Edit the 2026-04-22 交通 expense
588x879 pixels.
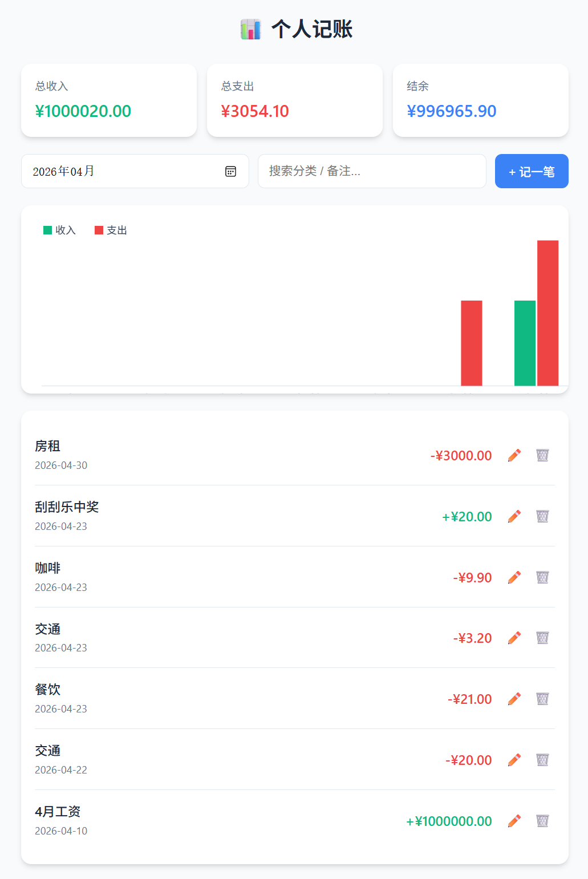pos(514,760)
